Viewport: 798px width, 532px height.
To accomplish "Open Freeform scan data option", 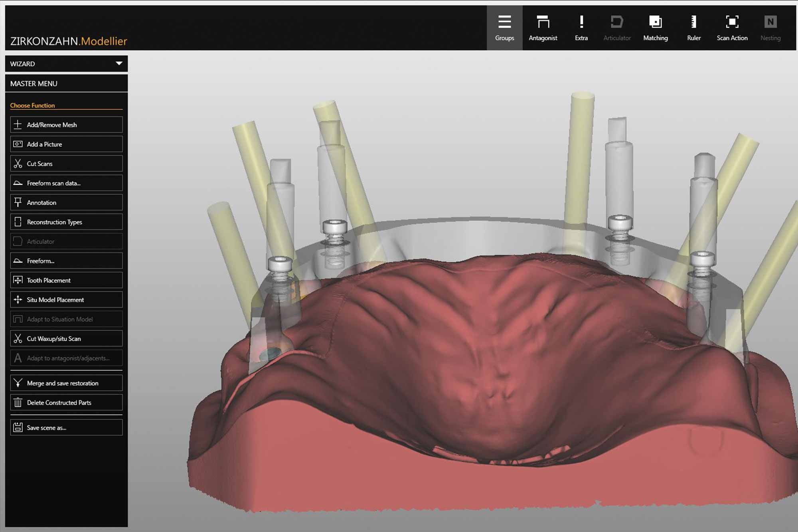I will (x=66, y=183).
